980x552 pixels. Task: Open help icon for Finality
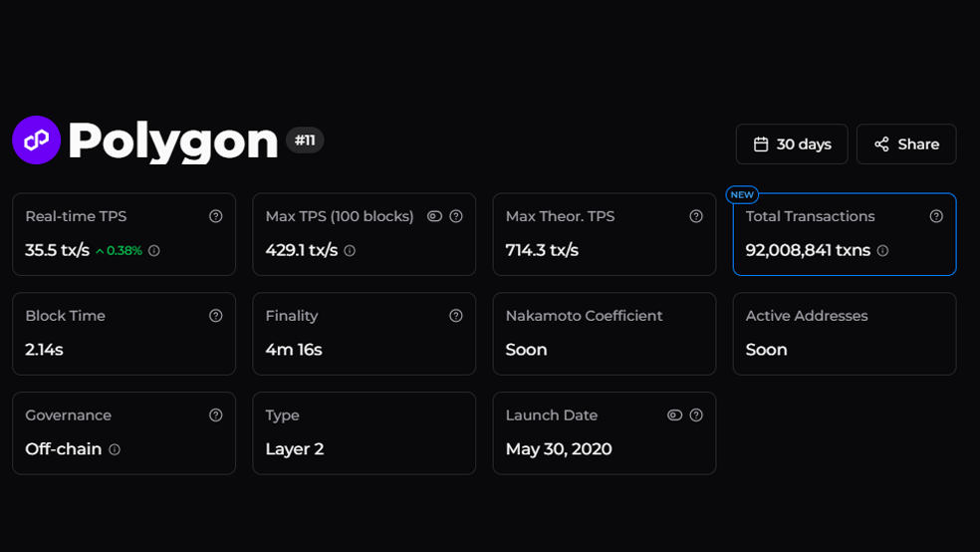click(456, 316)
